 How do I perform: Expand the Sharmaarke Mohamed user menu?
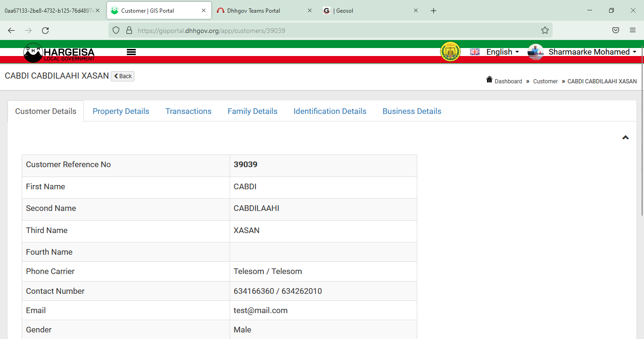tap(593, 52)
